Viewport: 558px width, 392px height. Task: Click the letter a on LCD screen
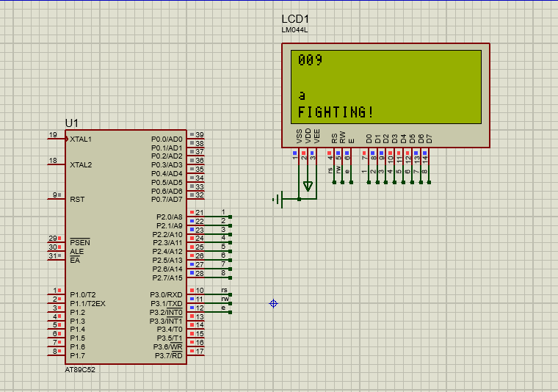(x=302, y=95)
